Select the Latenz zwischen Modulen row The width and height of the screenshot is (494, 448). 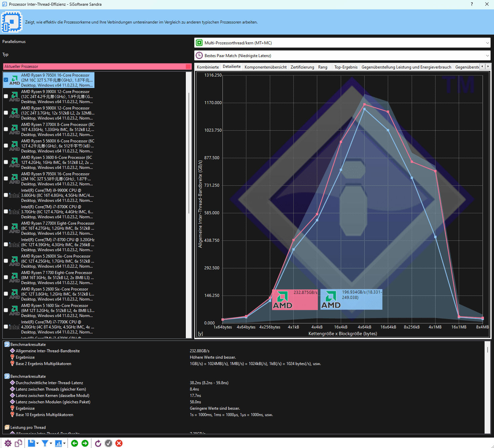click(53, 402)
